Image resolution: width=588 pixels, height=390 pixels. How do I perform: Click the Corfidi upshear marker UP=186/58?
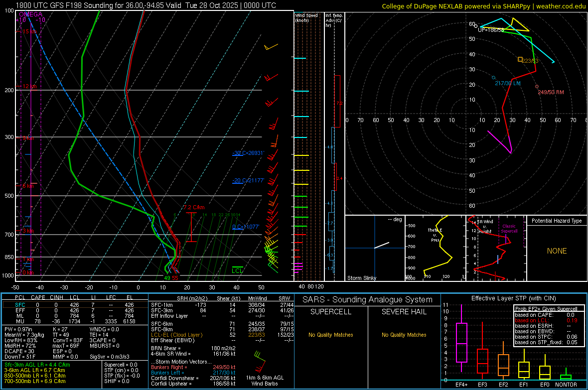476,26
